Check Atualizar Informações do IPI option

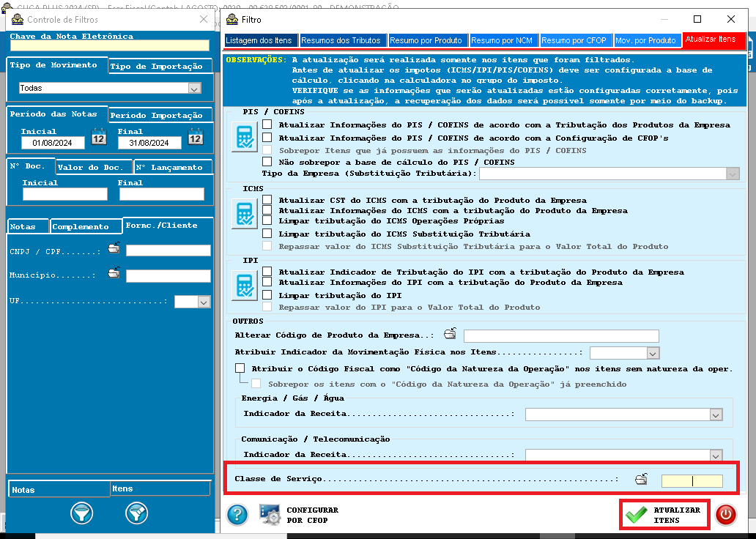tap(267, 282)
